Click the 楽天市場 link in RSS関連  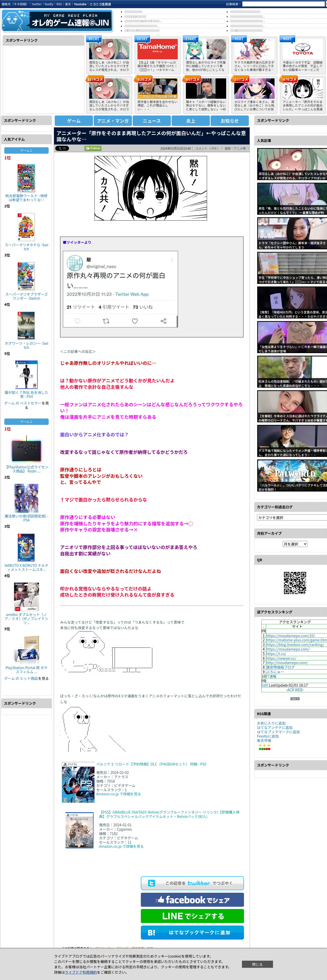point(264,741)
